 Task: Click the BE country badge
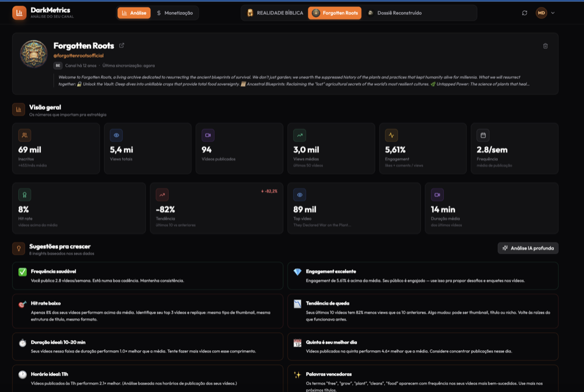coord(58,65)
